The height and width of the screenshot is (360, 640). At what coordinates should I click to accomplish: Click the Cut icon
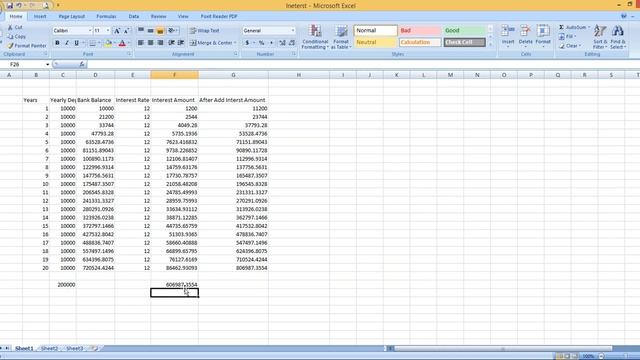pyautogui.click(x=10, y=27)
